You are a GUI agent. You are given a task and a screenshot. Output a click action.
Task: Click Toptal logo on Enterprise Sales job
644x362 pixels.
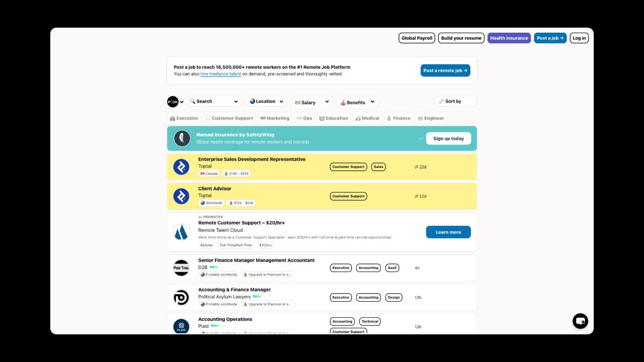coord(181,167)
